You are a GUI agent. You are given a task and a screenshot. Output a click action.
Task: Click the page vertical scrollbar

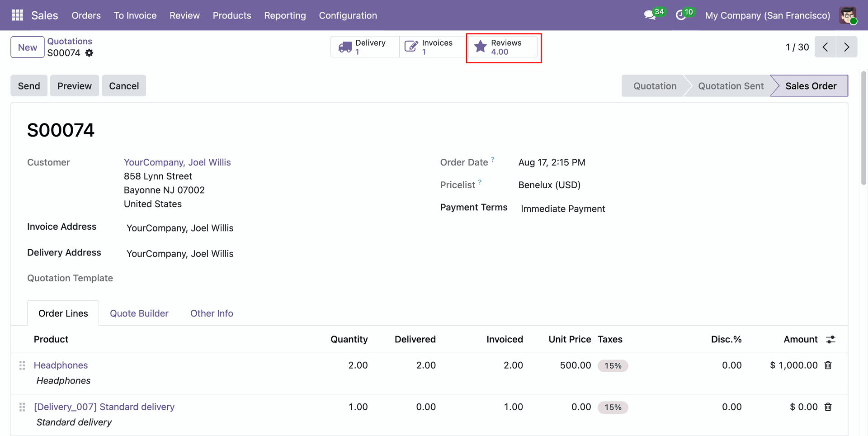click(863, 128)
